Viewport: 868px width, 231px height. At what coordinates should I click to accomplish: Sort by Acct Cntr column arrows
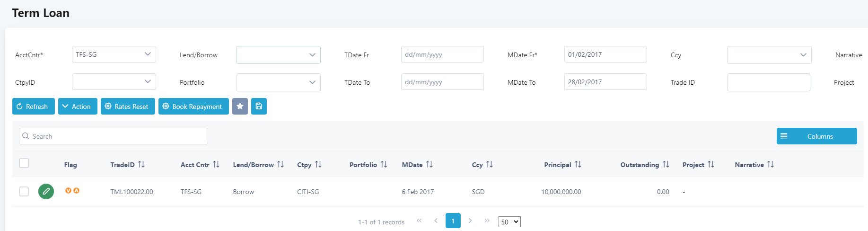[x=216, y=165]
